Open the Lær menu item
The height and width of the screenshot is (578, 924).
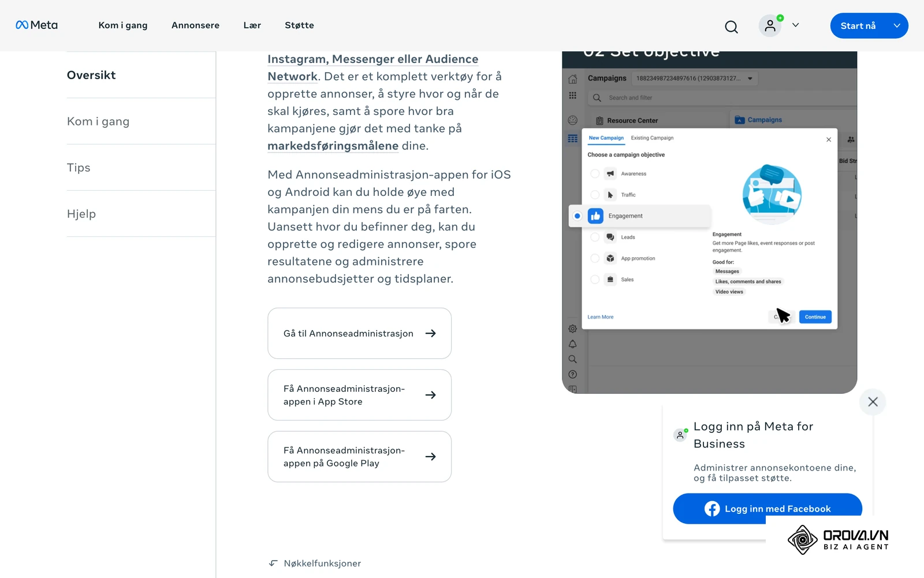click(252, 25)
